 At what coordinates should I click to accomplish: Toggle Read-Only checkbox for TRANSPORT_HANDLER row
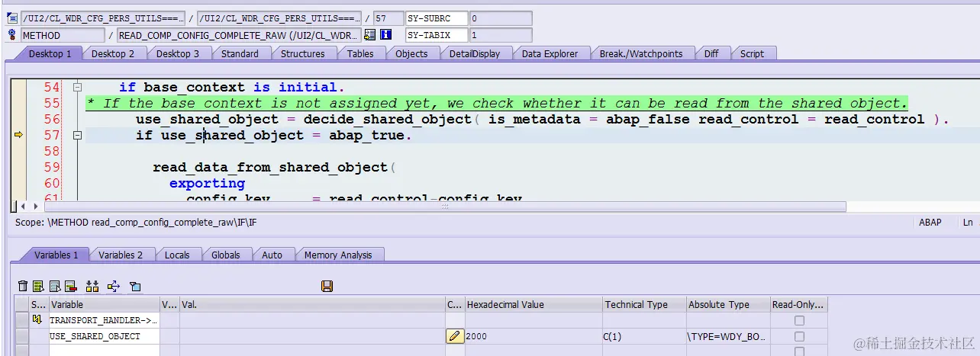(799, 321)
